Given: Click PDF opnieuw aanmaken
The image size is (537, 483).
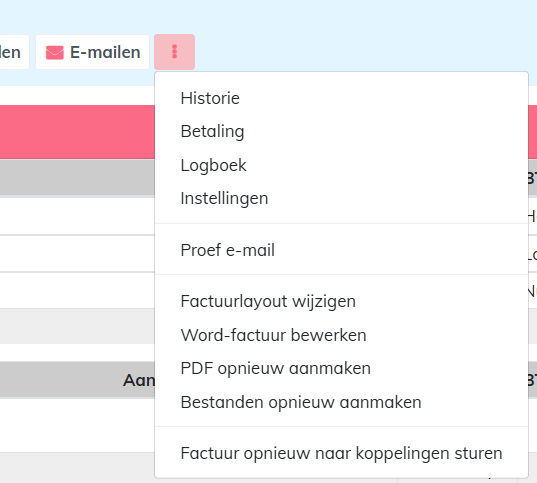Looking at the screenshot, I should 276,369.
